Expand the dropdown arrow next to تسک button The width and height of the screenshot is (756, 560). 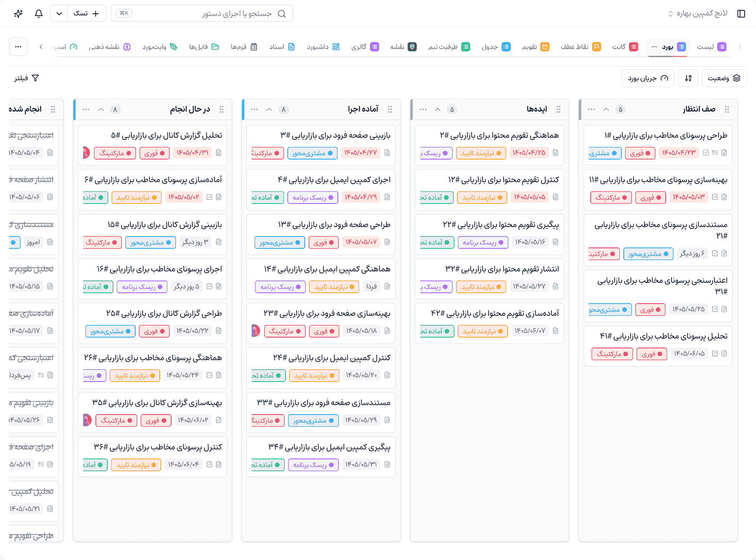[59, 14]
